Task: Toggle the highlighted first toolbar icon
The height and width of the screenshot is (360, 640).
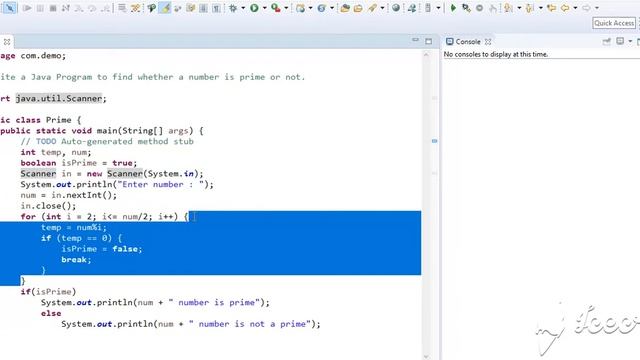Action: [9, 8]
